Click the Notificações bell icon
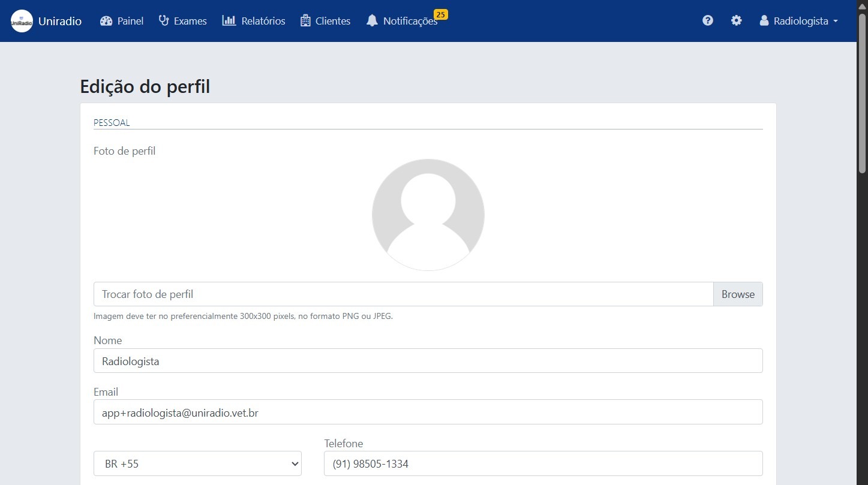 pos(372,21)
